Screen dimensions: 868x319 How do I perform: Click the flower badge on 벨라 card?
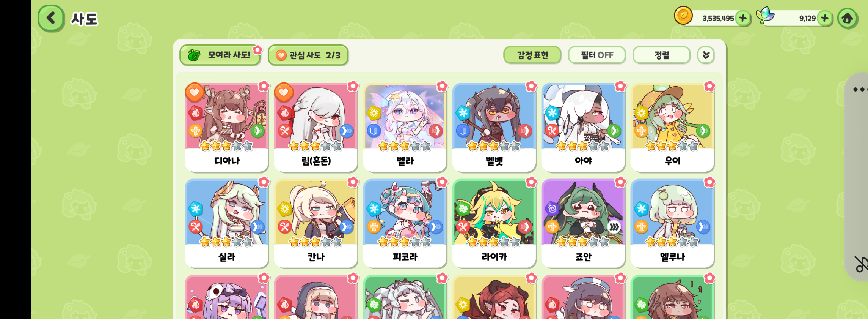point(442,86)
